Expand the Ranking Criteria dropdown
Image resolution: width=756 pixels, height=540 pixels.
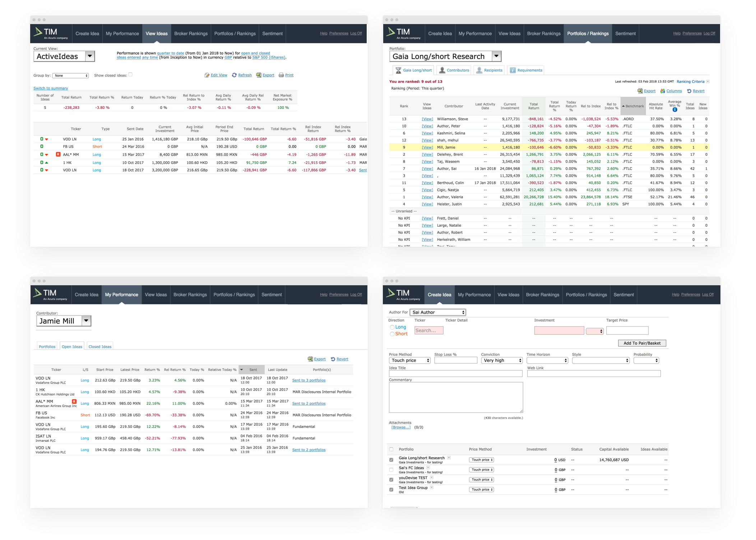coord(708,82)
